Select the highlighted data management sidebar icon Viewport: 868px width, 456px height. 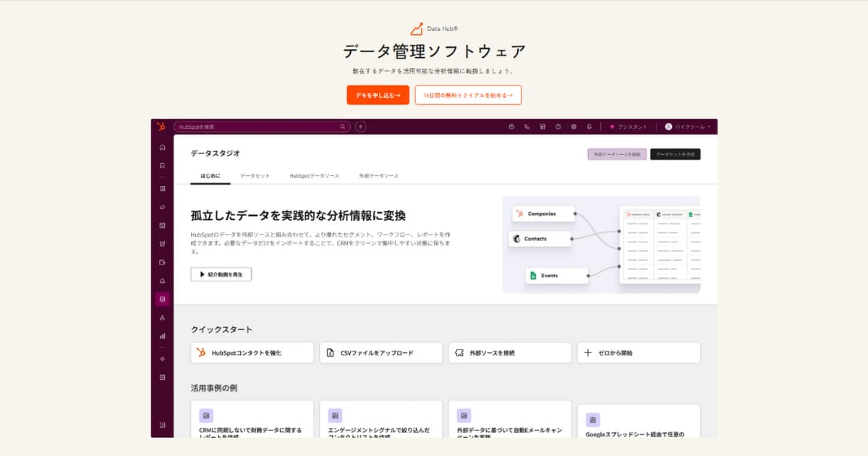[x=162, y=299]
